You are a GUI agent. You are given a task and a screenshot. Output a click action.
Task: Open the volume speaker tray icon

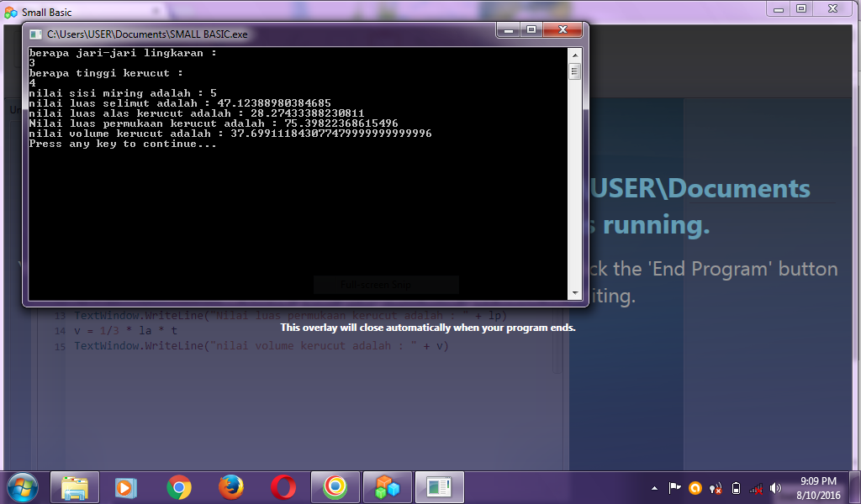775,487
